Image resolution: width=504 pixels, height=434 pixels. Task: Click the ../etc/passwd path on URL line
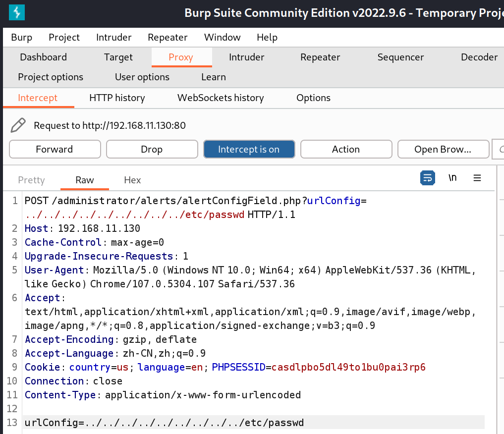coord(135,215)
